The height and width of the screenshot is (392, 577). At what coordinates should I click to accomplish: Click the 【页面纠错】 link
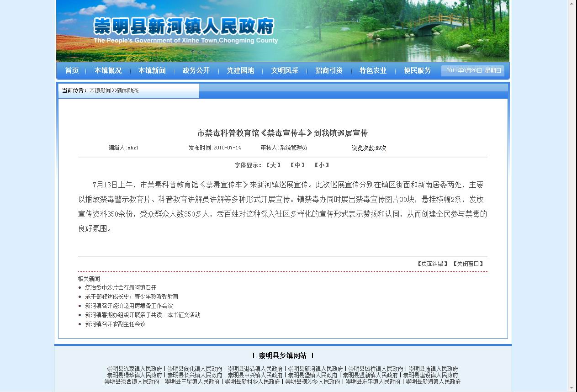[x=432, y=264]
